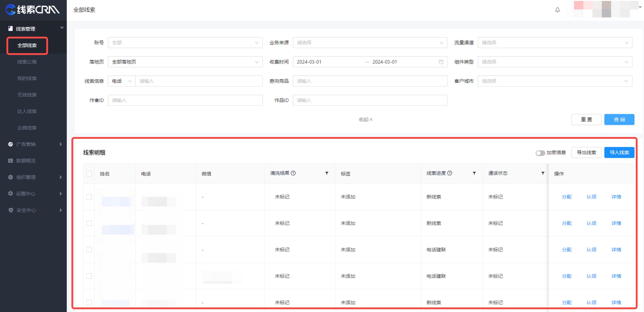Check the first row's checkbox

[x=89, y=197]
